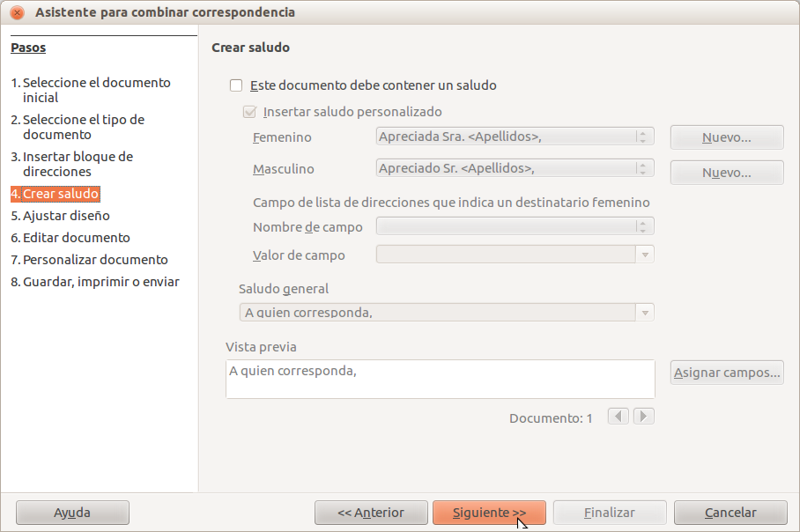Show next document preview arrow
Viewport: 800px width, 532px height.
coord(644,417)
